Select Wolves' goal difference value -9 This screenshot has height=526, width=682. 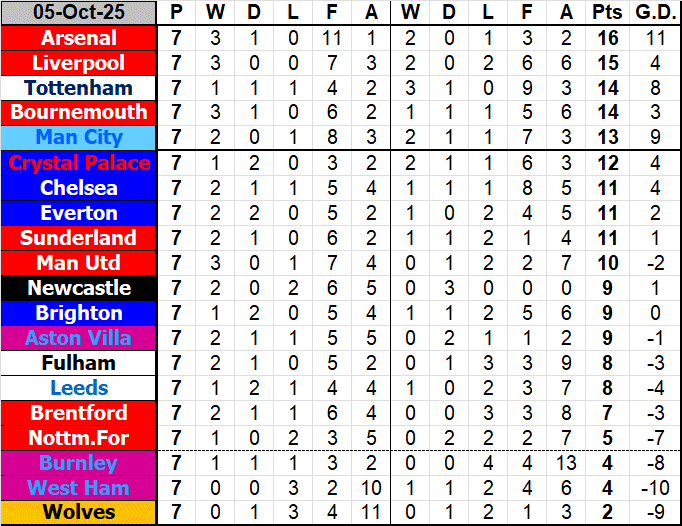655,513
